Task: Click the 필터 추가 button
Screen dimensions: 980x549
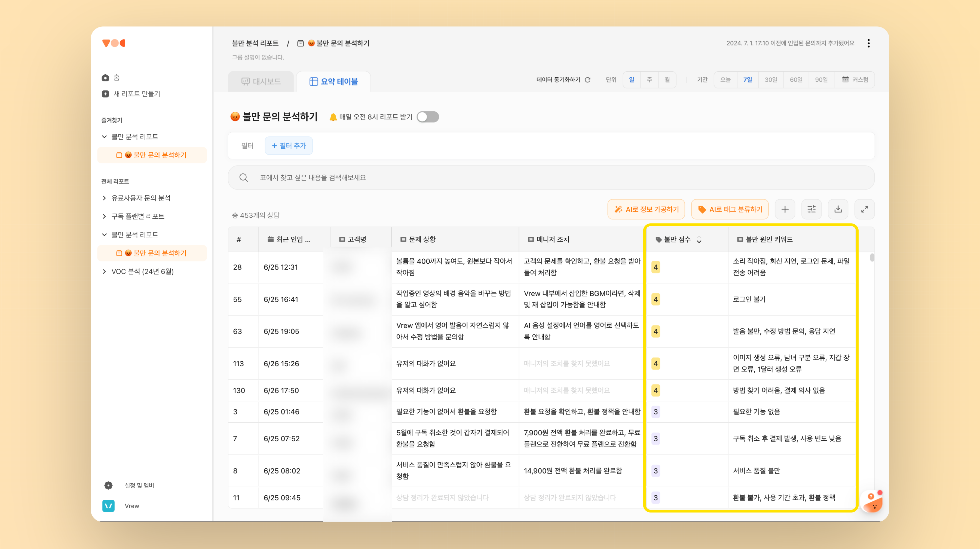Action: pos(289,146)
